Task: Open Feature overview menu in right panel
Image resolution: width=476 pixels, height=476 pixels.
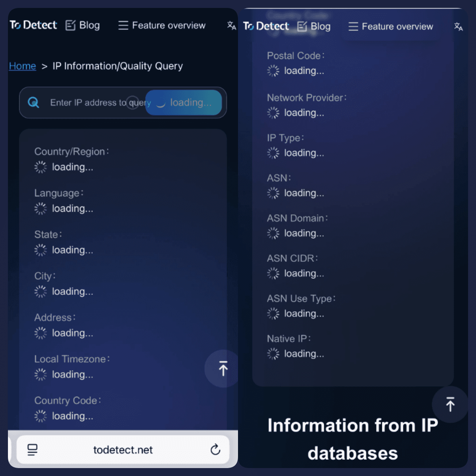Action: pyautogui.click(x=391, y=27)
